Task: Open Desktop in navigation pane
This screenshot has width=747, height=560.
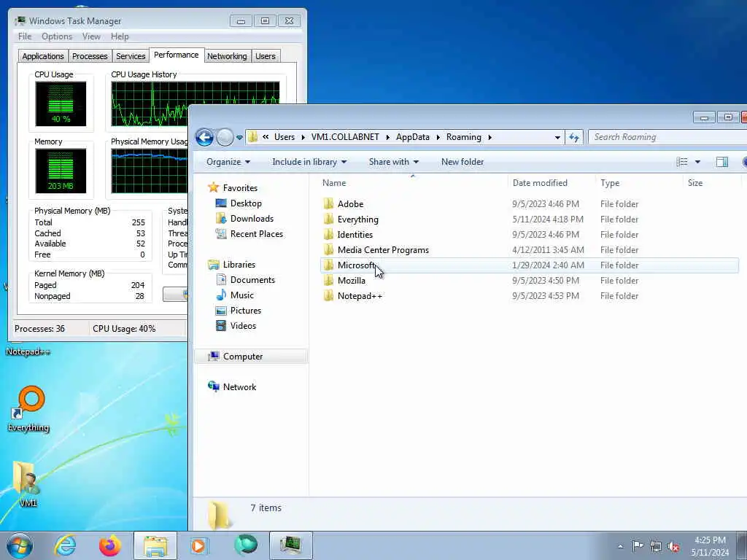Action: (x=239, y=203)
